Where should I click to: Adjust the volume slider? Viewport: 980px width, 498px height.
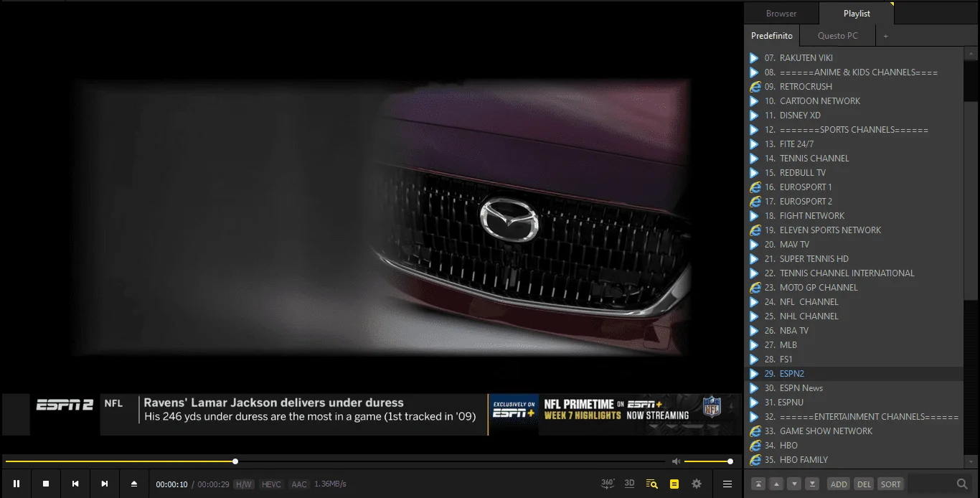coord(707,461)
